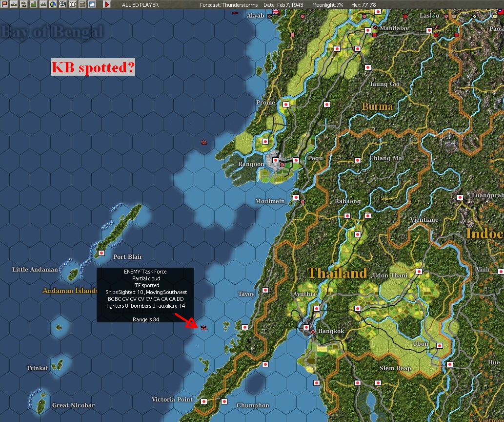Click 'Ships Sighted: 10, Moving Southwest' line
The height and width of the screenshot is (422, 504).
(x=146, y=292)
